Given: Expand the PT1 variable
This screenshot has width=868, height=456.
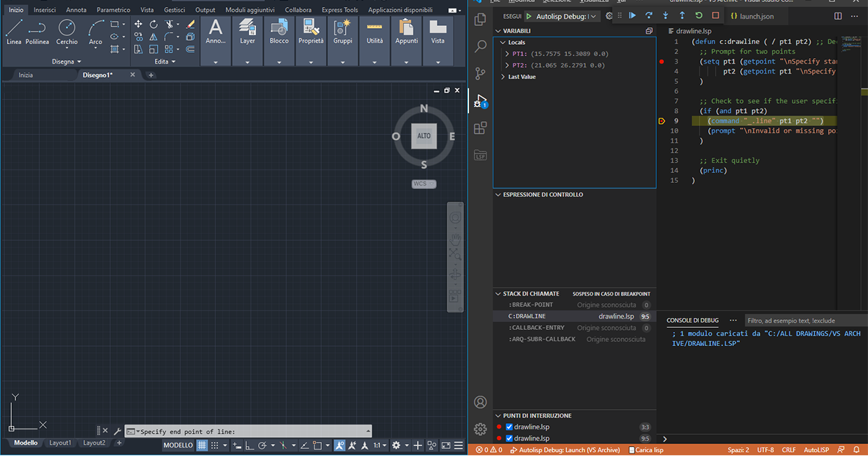Looking at the screenshot, I should tap(507, 54).
